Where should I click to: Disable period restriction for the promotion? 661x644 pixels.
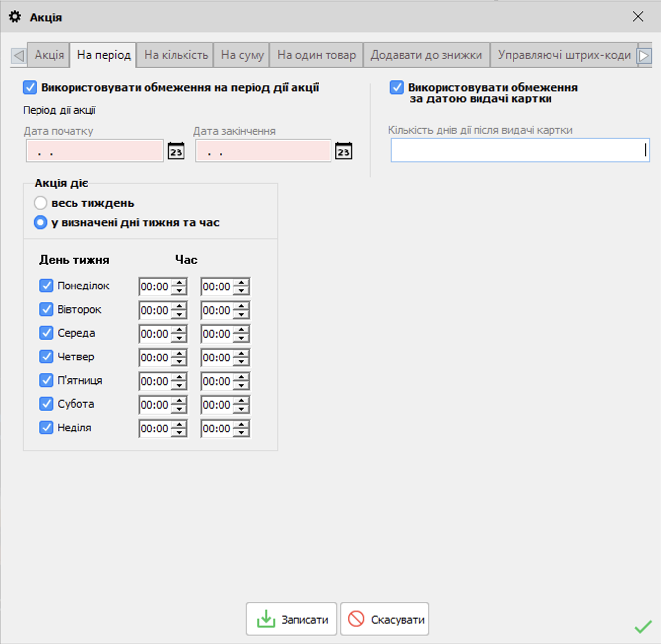pos(30,88)
